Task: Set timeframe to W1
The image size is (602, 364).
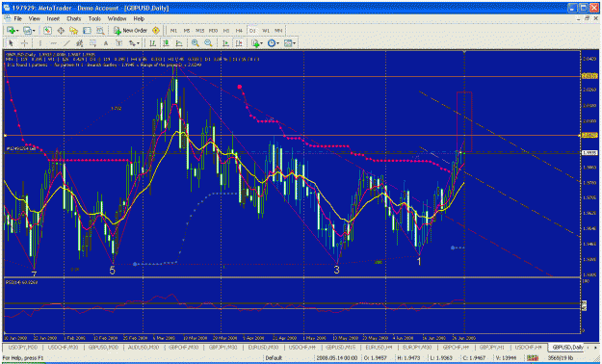Action: click(x=266, y=31)
